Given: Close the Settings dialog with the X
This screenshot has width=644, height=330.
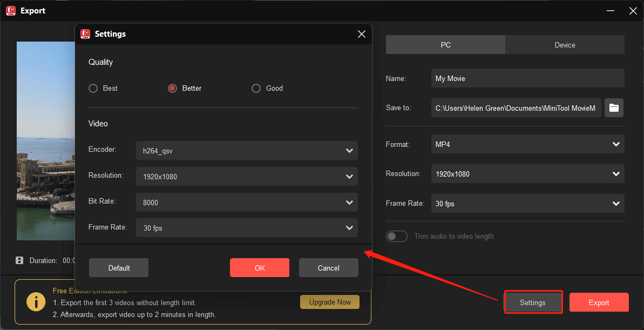Looking at the screenshot, I should pos(362,34).
